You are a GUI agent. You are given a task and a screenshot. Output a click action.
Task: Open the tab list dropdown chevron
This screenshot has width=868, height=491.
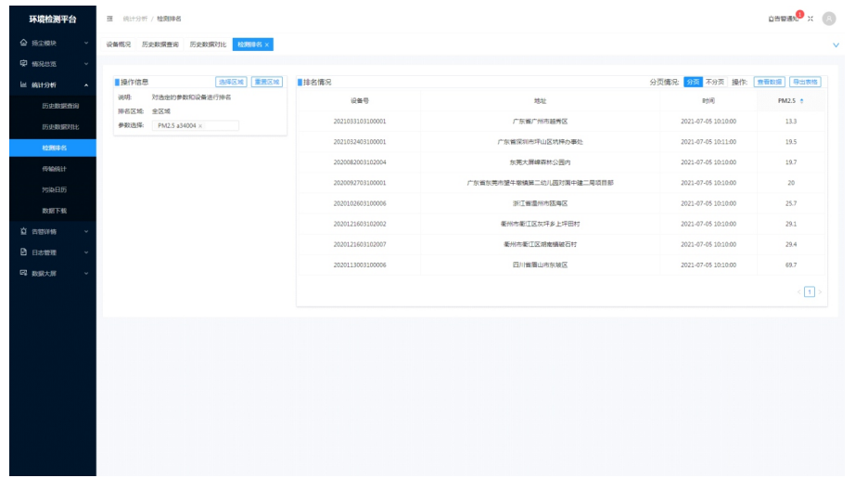click(x=836, y=45)
